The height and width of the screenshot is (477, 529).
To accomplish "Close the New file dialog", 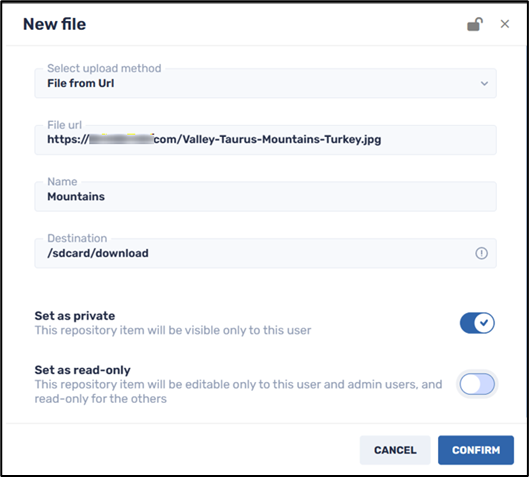I will 505,24.
